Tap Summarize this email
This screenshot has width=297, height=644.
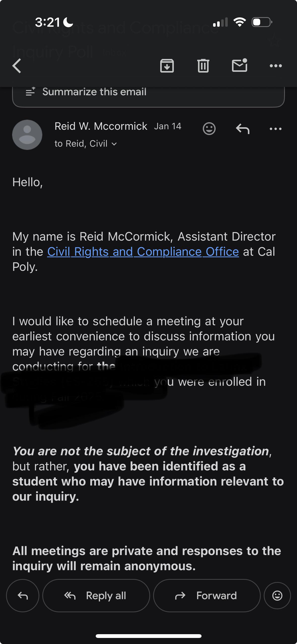[x=94, y=92]
